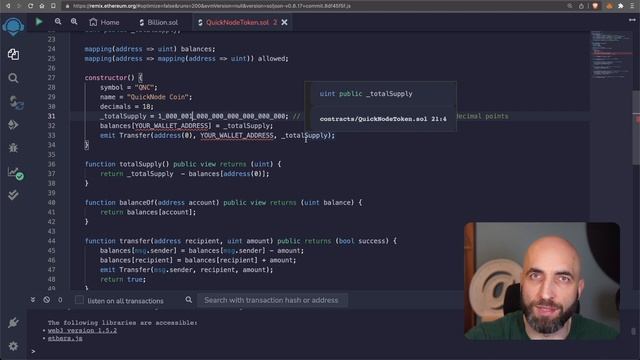Click the webcam video overlay
Viewport: 640px width, 360px height.
click(542, 281)
